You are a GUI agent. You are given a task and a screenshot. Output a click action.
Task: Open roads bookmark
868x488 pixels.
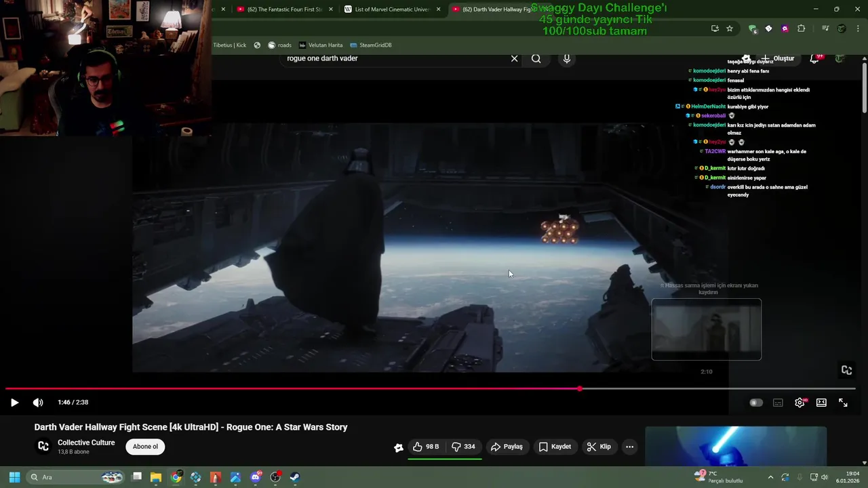pos(279,45)
